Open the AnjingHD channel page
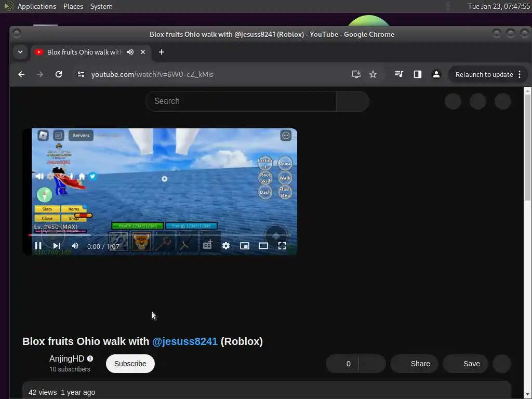 [x=67, y=358]
